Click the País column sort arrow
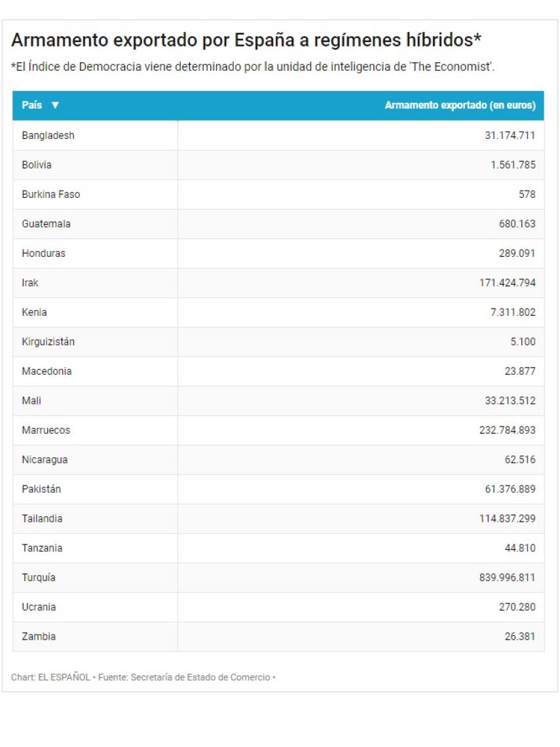This screenshot has width=560, height=747. (55, 106)
